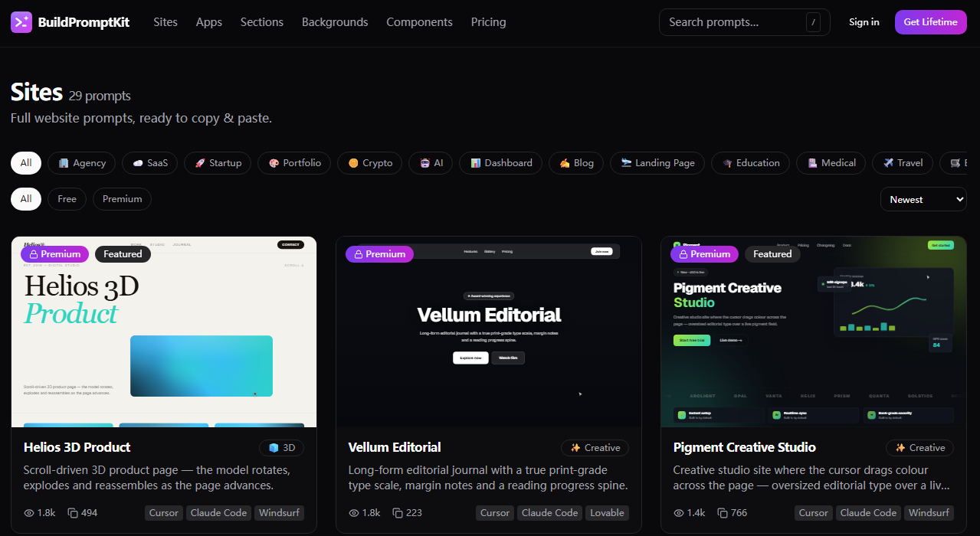The width and height of the screenshot is (980, 536).
Task: Click the Claude Code tag on Vellum card
Action: tap(549, 513)
